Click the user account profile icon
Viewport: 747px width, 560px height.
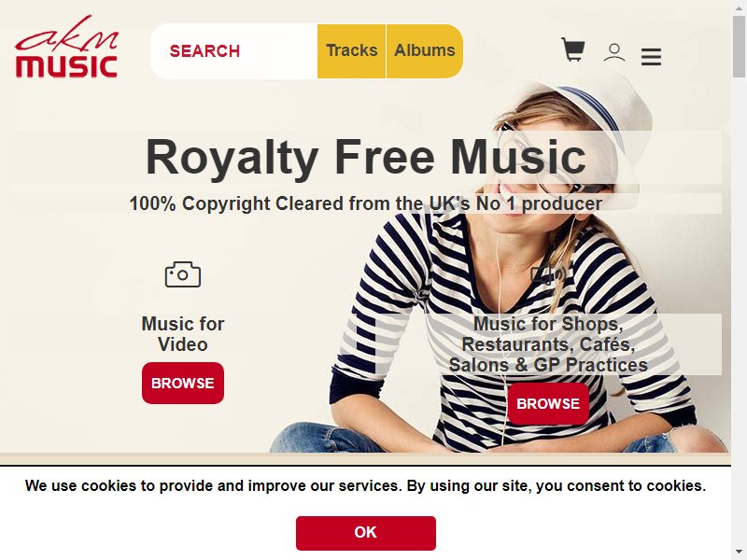coord(614,52)
